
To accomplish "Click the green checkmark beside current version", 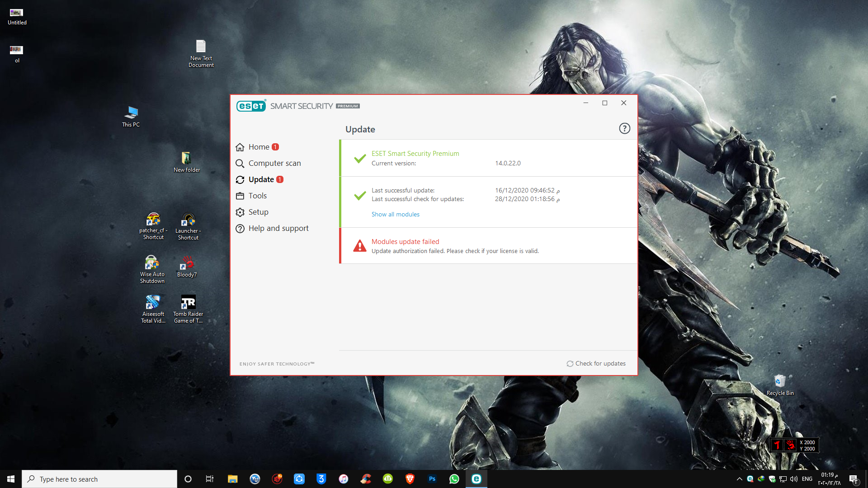I will [360, 158].
